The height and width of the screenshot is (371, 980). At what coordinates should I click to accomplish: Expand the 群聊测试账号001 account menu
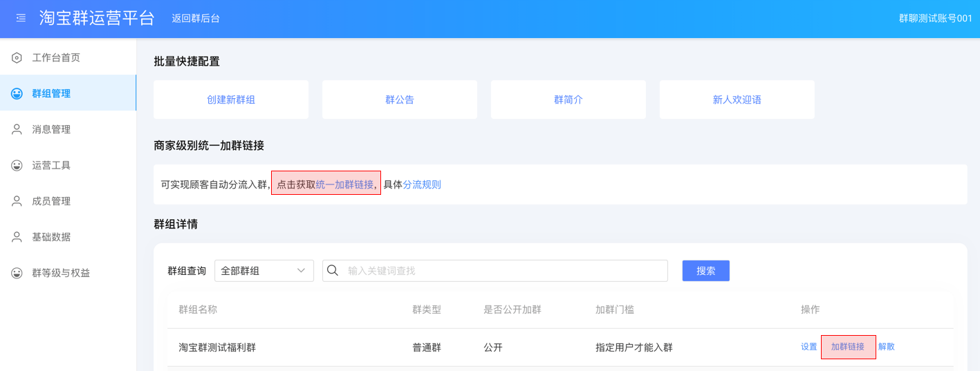point(935,19)
